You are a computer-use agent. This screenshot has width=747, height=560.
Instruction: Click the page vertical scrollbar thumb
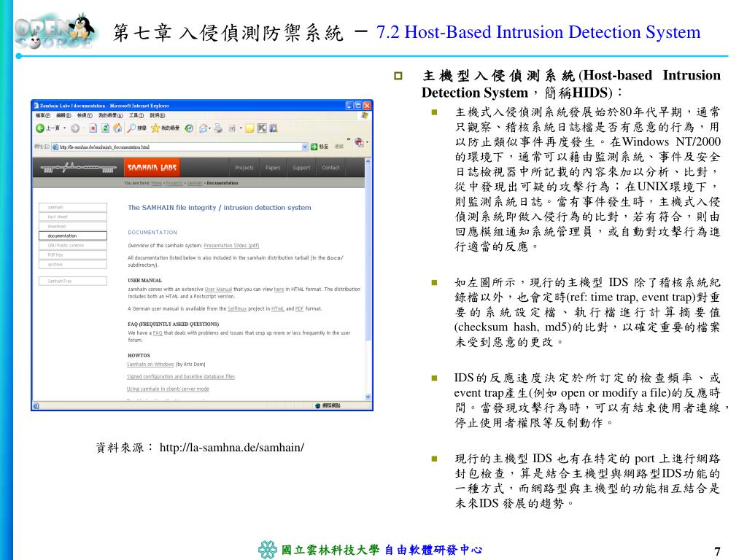pos(368,252)
